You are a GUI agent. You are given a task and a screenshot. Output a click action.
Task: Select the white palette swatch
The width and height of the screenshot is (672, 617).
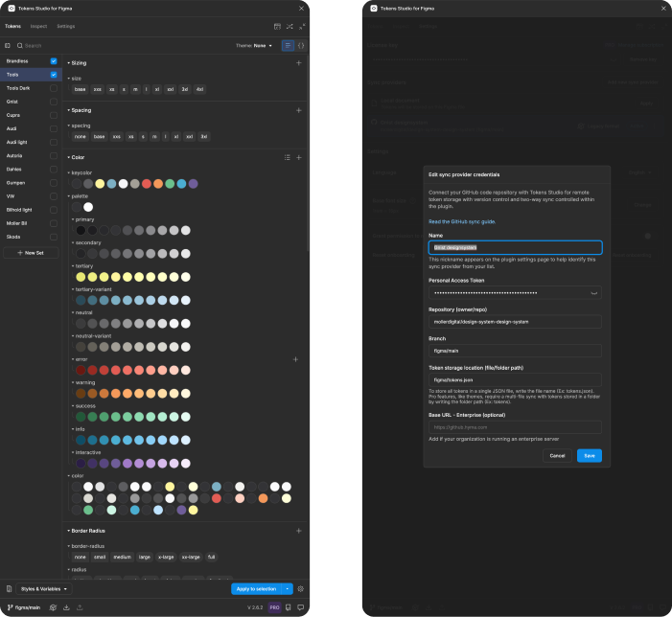(x=88, y=207)
